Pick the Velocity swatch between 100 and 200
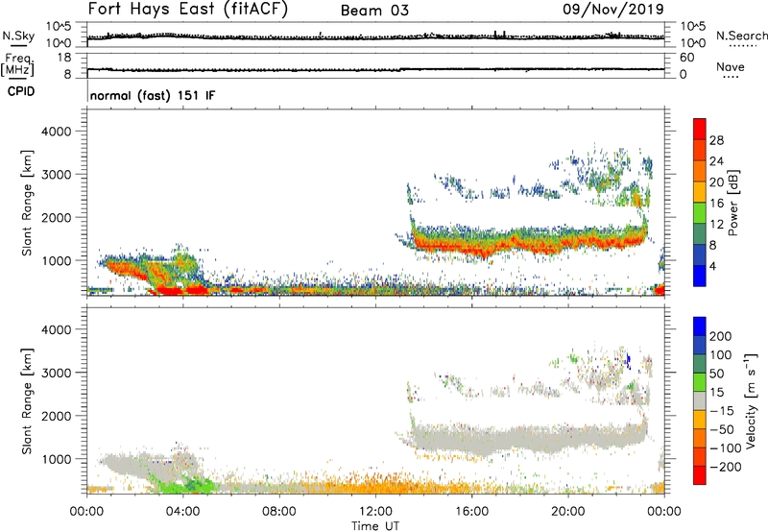768x532 pixels. pyautogui.click(x=700, y=345)
